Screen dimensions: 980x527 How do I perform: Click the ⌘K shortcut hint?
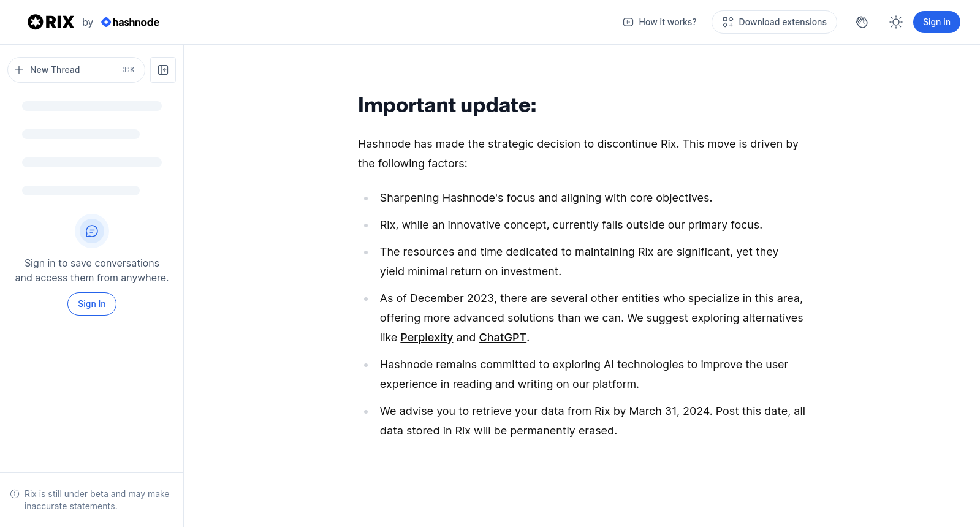(x=129, y=70)
